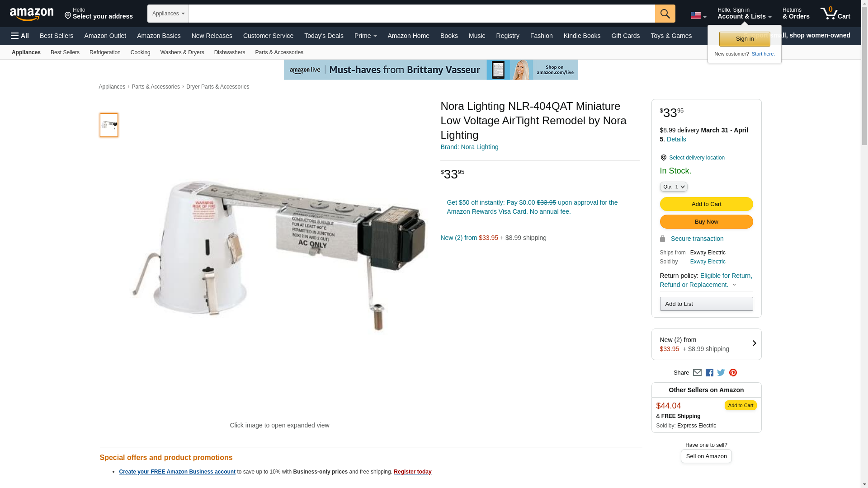Viewport: 868px width, 488px height.
Task: Open the Prime navigation menu
Action: (365, 36)
